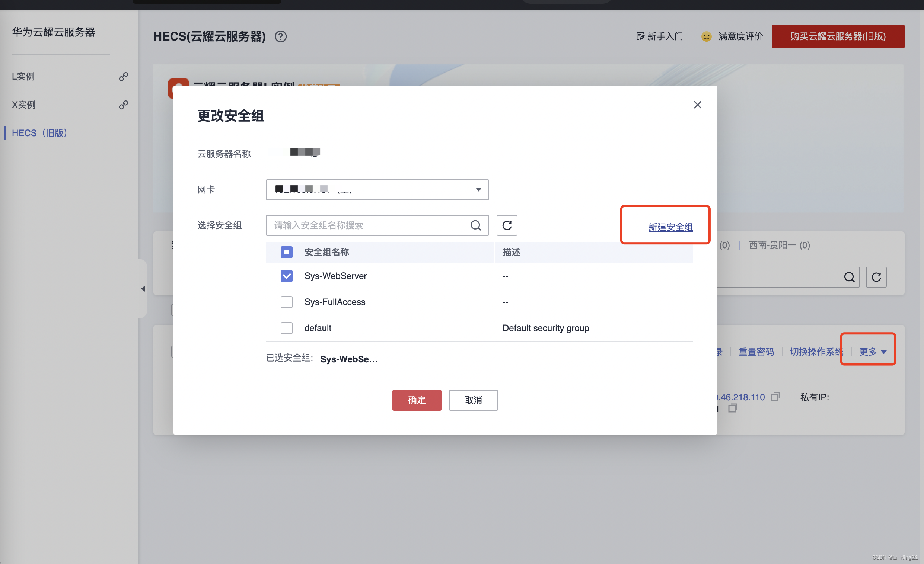This screenshot has width=924, height=564.
Task: Uncheck the Sys-WebServer security group
Action: pos(287,276)
